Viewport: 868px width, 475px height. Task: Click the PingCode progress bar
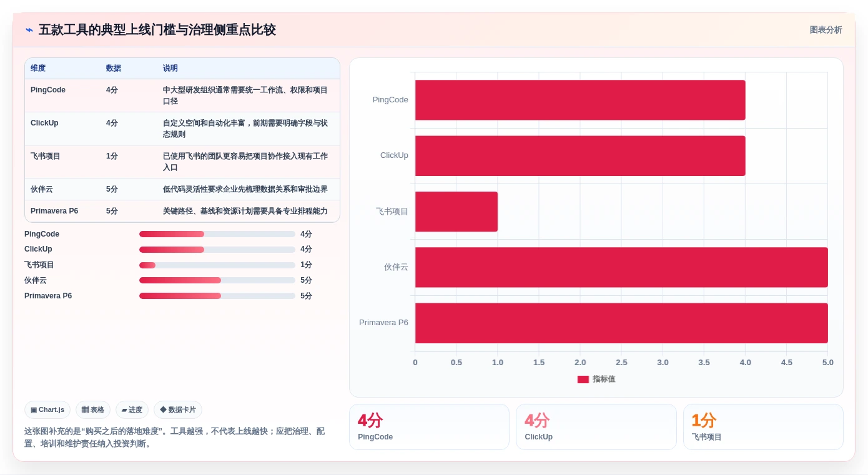click(217, 234)
